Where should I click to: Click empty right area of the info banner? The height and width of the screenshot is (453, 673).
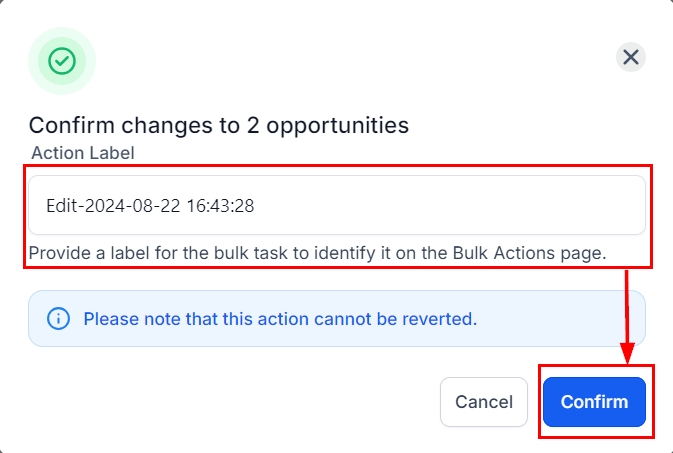(570, 319)
